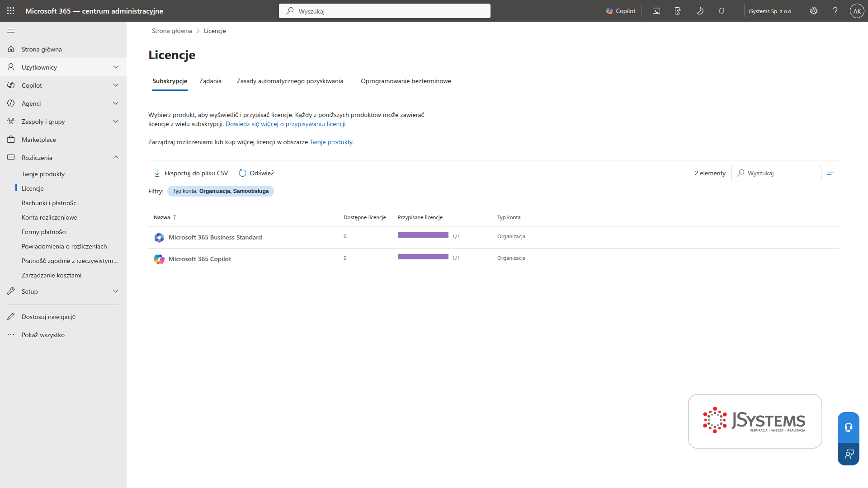This screenshot has height=488, width=868.
Task: Select Licencje in the sidebar
Action: tap(33, 188)
